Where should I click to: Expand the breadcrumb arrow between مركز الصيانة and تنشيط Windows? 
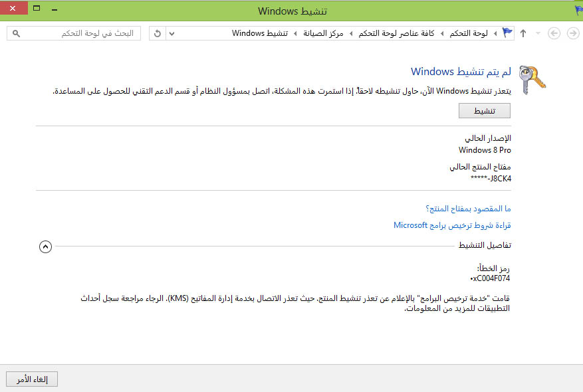point(296,33)
